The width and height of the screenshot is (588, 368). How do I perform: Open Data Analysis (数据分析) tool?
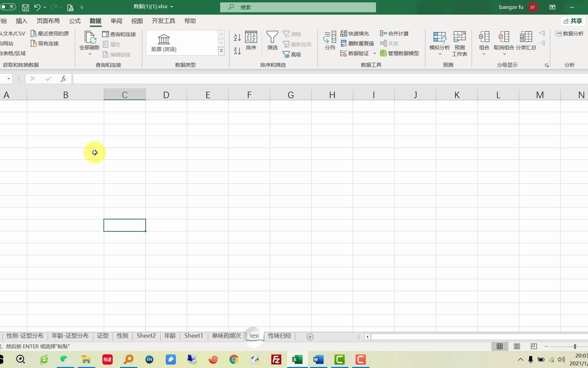tap(569, 33)
